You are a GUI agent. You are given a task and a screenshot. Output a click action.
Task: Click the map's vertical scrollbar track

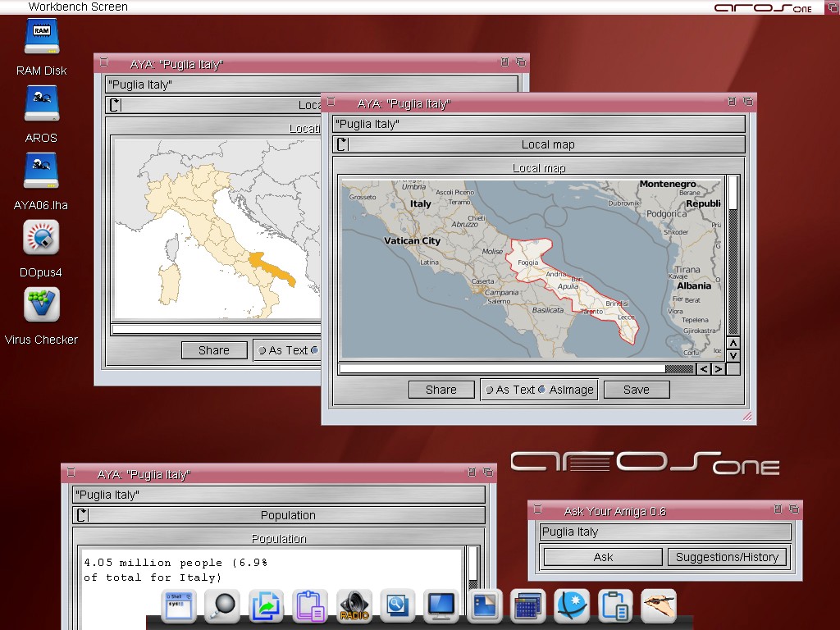[x=733, y=271]
